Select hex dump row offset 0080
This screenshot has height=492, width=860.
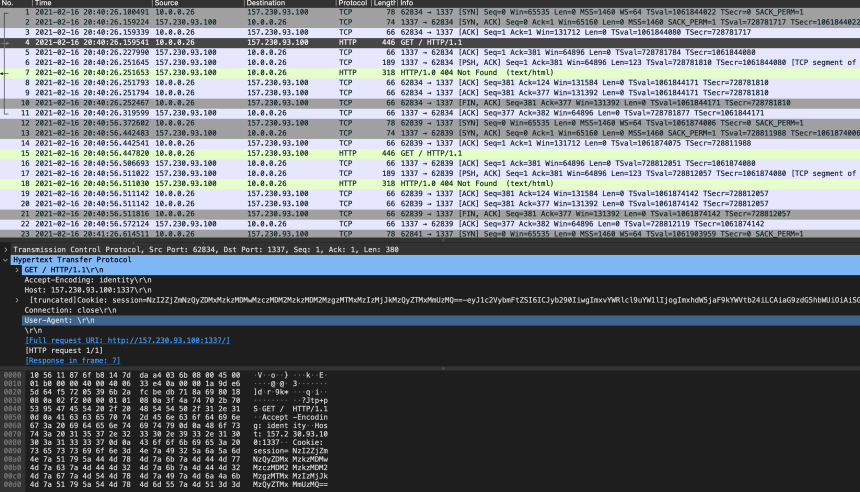click(x=165, y=443)
